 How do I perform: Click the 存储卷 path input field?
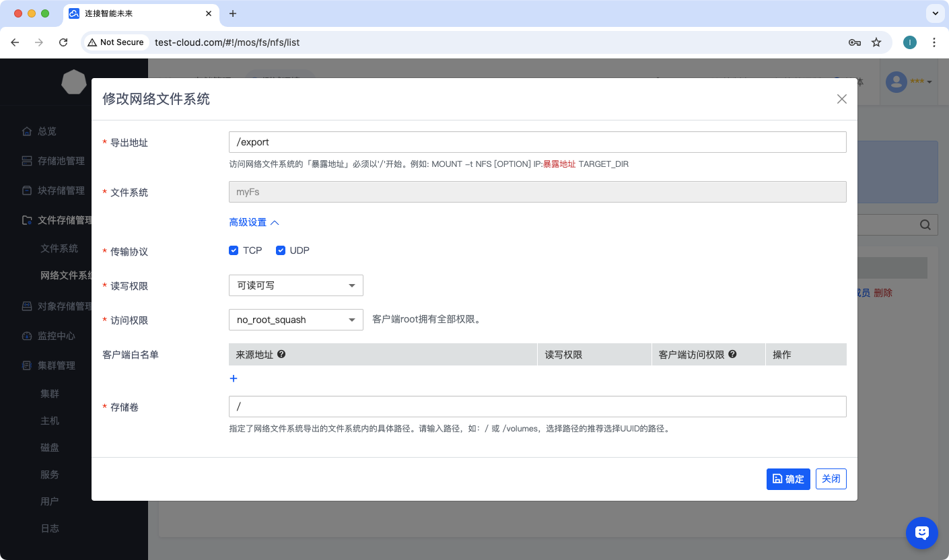click(537, 407)
